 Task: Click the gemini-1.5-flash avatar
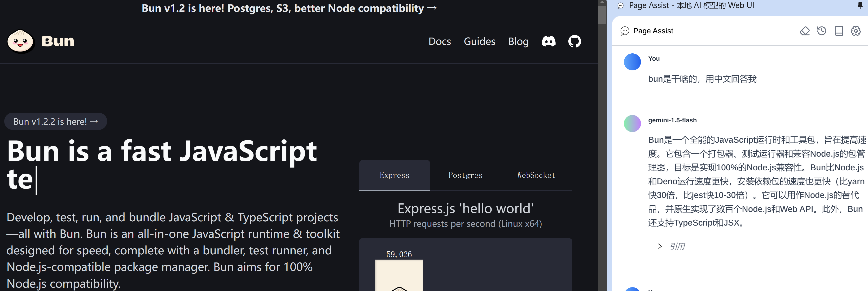pos(632,124)
